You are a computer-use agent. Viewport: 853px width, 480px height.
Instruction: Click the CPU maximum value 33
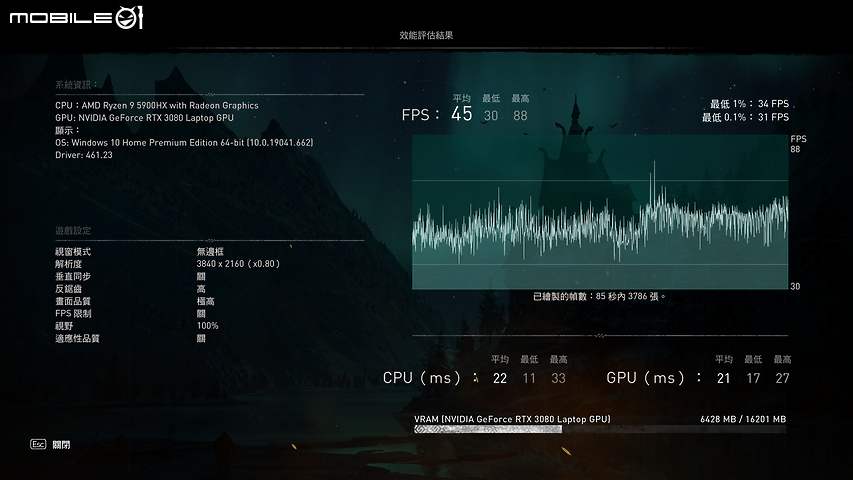559,378
